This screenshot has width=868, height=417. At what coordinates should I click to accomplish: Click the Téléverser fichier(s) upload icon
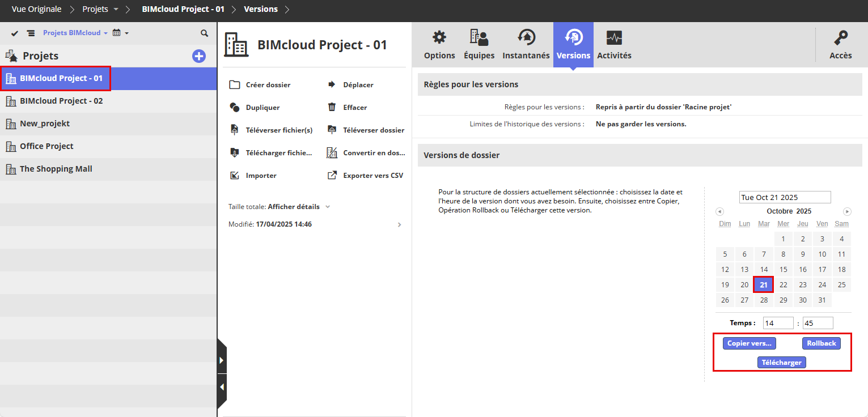(x=235, y=130)
